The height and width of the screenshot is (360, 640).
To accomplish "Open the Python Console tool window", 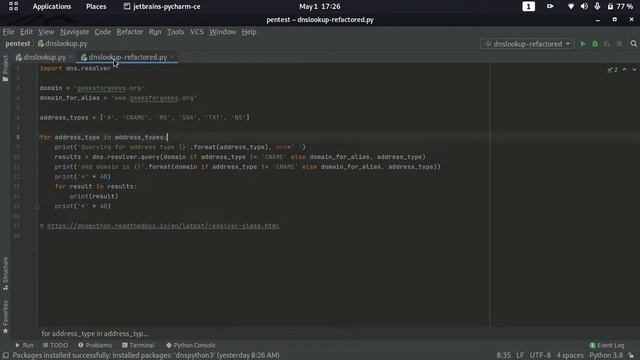I will [191, 345].
